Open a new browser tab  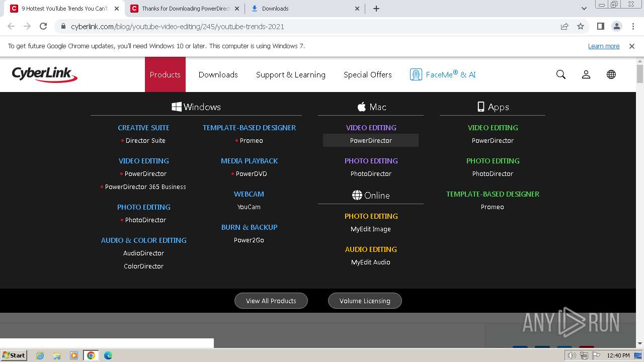(376, 9)
